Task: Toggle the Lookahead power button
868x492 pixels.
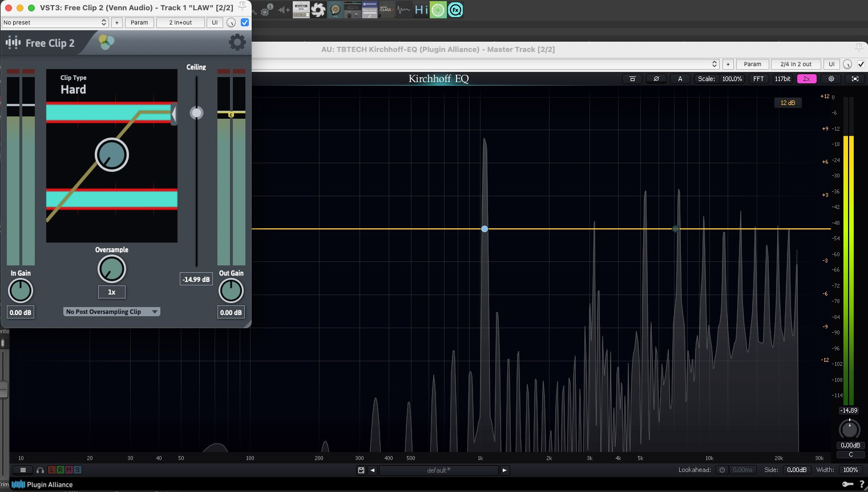Action: click(x=721, y=470)
